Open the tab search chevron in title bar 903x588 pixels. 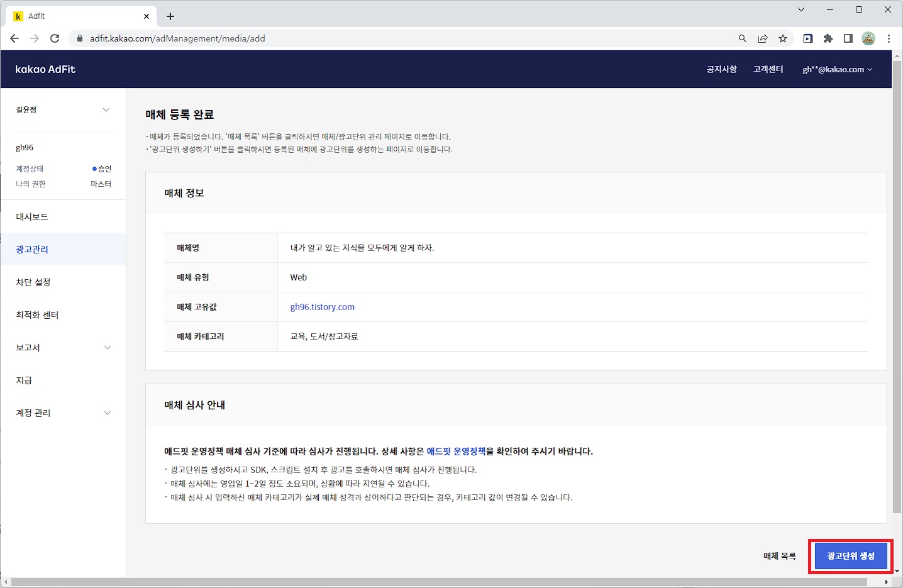[801, 9]
